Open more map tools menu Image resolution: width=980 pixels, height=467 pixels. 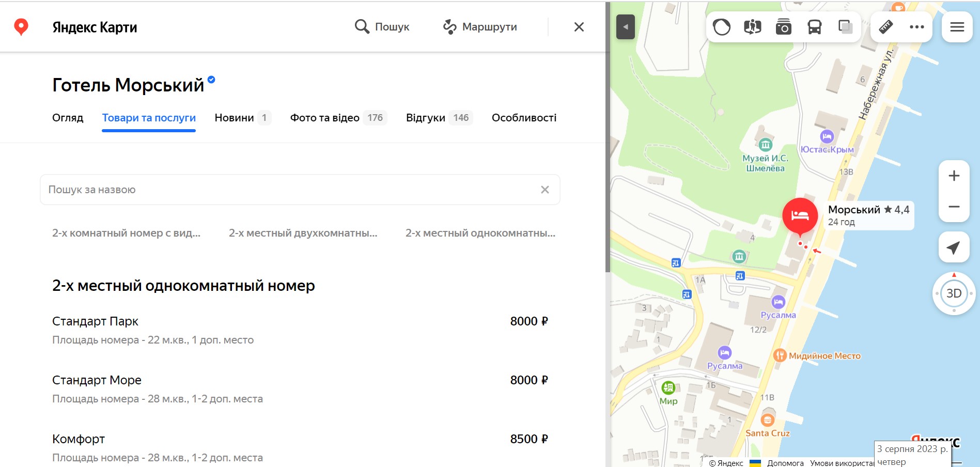(x=916, y=27)
